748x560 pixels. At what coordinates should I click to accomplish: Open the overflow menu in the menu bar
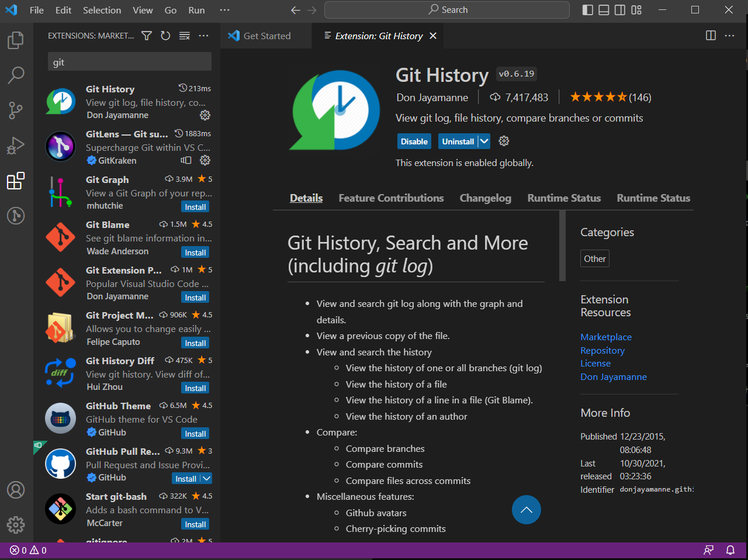point(224,10)
